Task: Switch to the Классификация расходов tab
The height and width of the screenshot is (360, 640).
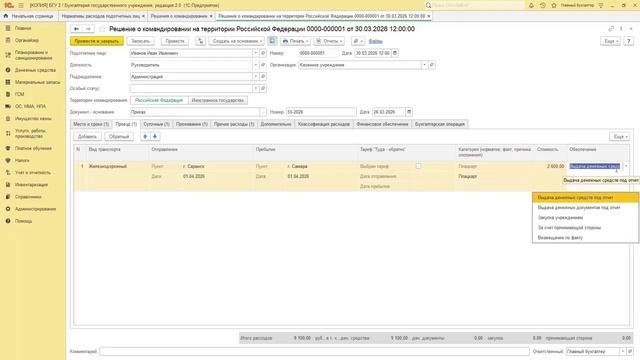Action: [x=324, y=124]
